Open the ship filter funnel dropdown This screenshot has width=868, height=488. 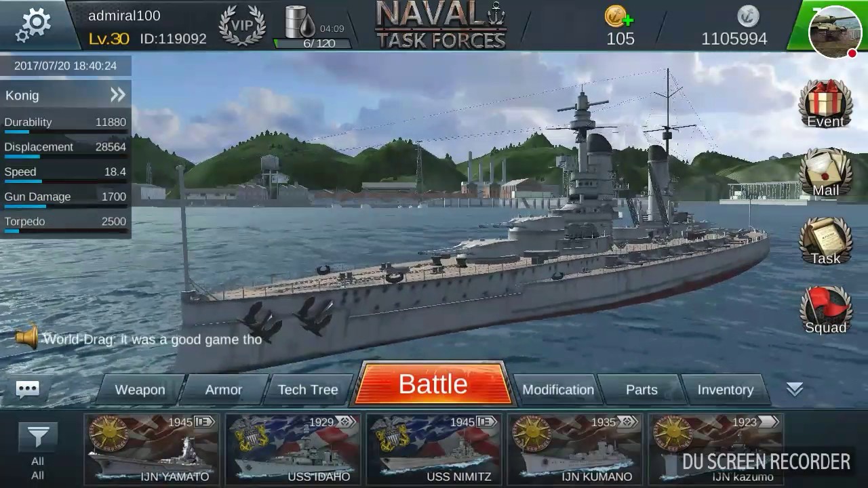38,438
